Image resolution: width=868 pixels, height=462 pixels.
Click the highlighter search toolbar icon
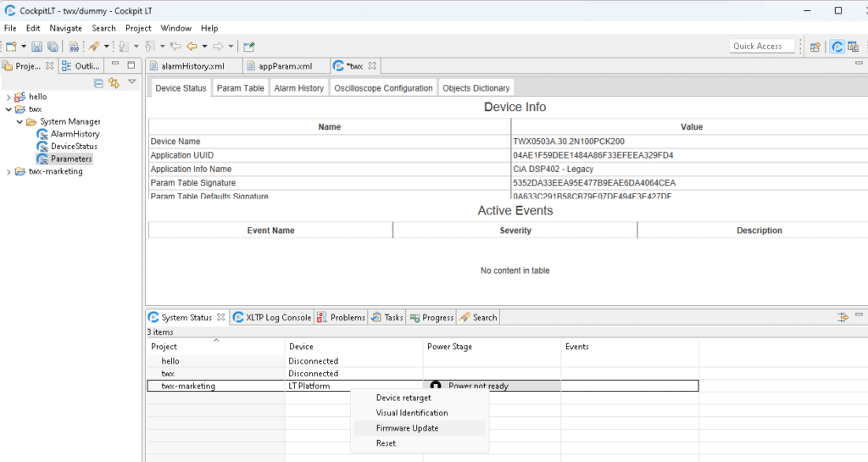(x=94, y=47)
